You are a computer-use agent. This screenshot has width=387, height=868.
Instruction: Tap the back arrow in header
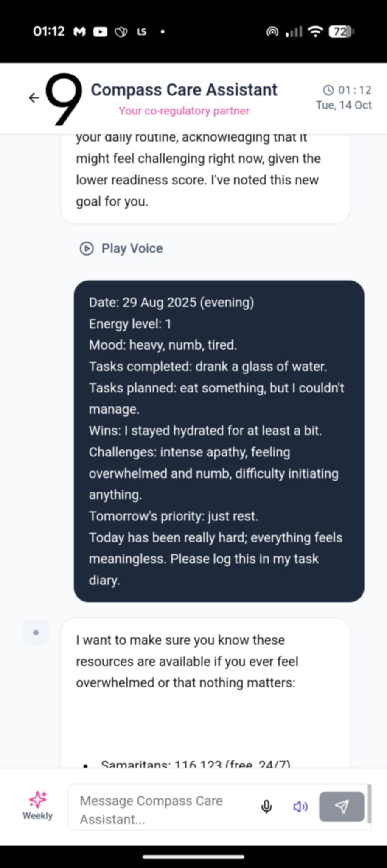(34, 98)
